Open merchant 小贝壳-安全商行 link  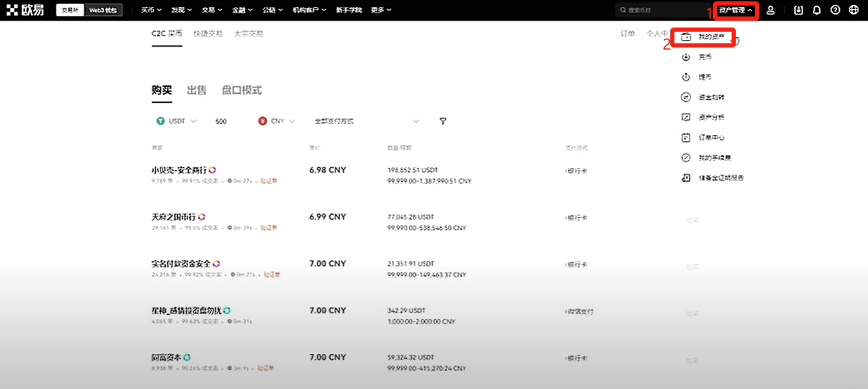coord(179,169)
